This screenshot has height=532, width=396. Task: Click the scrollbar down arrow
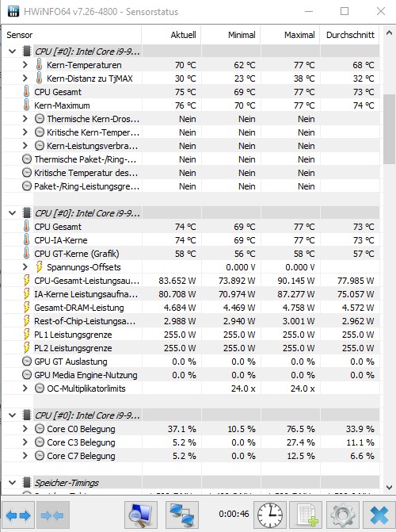click(389, 488)
